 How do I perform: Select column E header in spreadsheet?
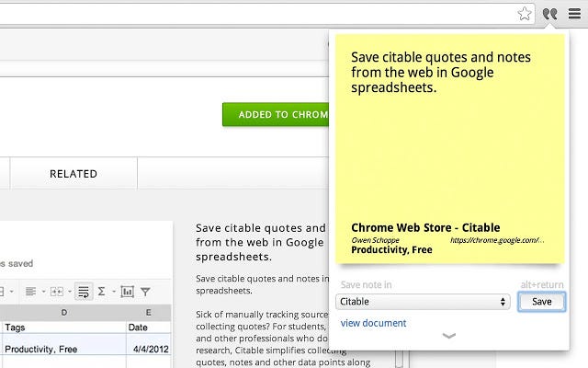149,313
